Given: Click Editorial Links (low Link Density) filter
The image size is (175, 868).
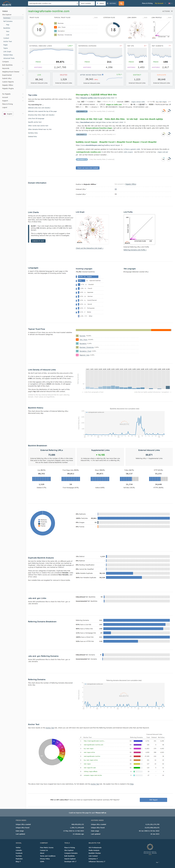Looking at the screenshot, I should (x=39, y=108).
